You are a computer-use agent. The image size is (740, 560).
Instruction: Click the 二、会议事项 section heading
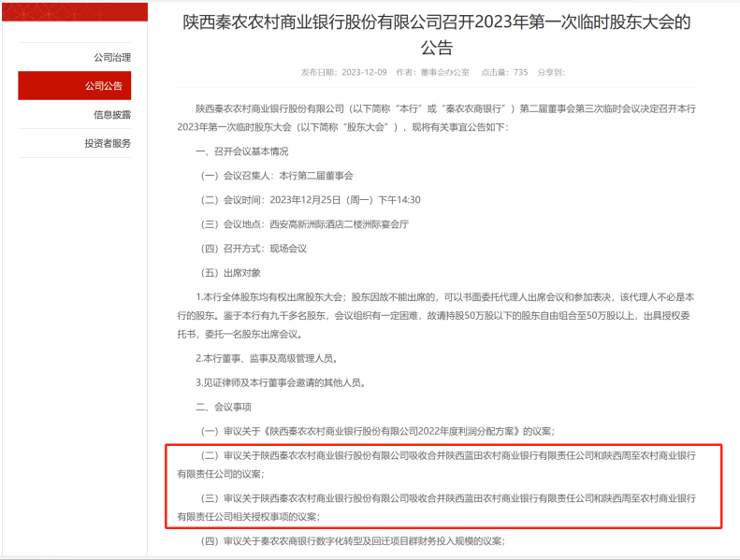(223, 407)
